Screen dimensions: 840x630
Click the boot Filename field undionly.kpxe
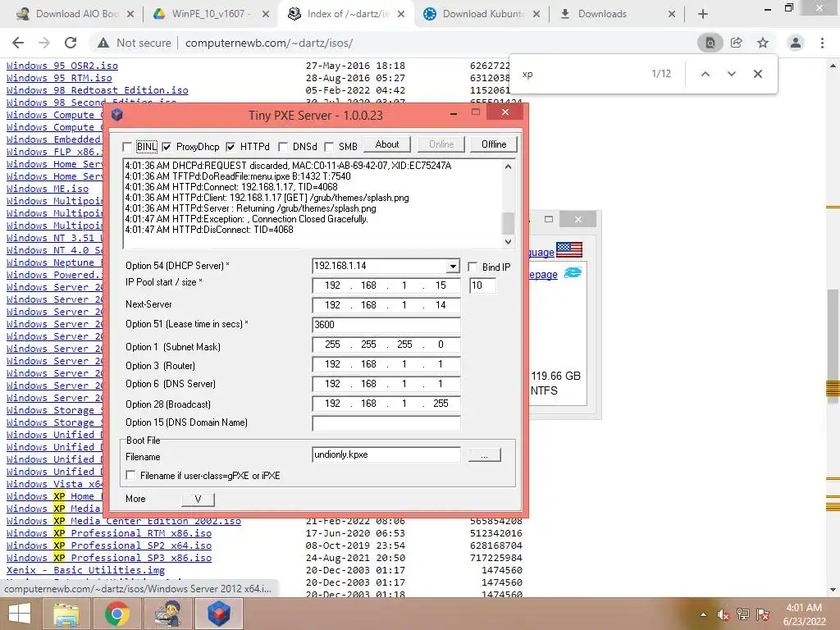386,454
